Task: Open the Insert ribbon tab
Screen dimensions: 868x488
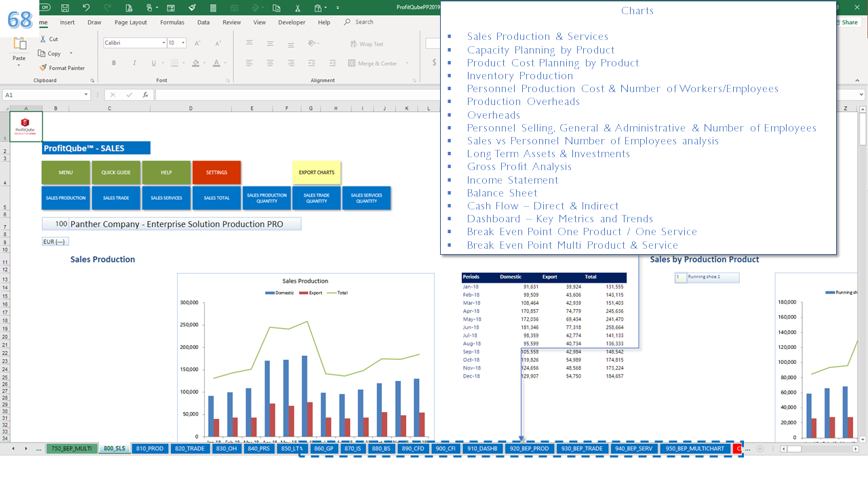Action: pos(67,22)
